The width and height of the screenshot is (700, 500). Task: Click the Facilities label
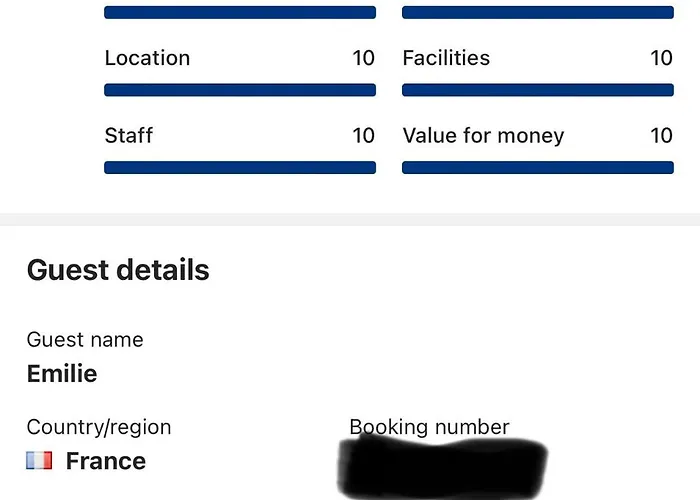[446, 58]
